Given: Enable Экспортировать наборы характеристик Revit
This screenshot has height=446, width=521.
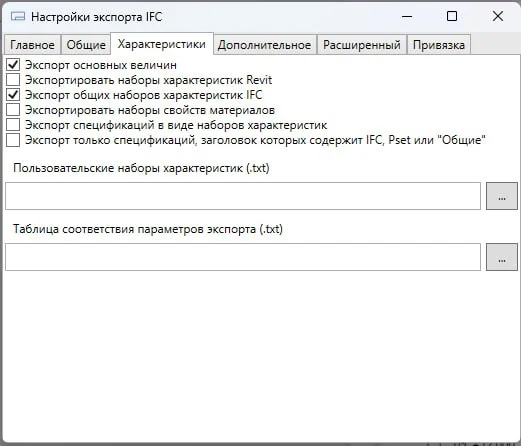Looking at the screenshot, I should pos(13,80).
